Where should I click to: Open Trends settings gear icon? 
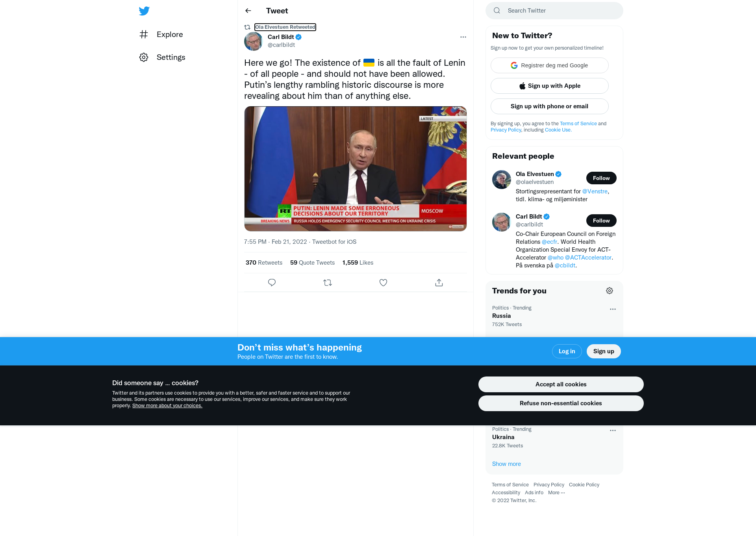pos(610,291)
